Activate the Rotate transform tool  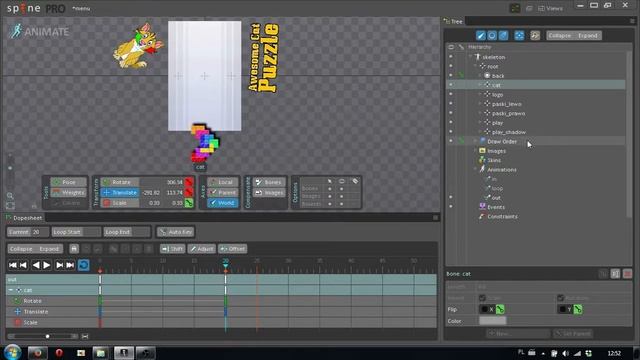[x=120, y=182]
